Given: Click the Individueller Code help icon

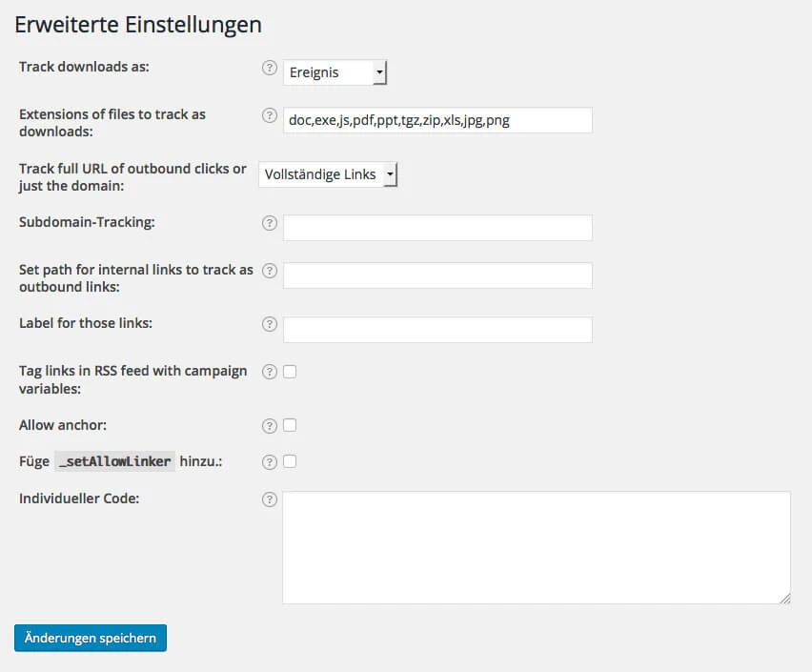Looking at the screenshot, I should click(x=268, y=498).
